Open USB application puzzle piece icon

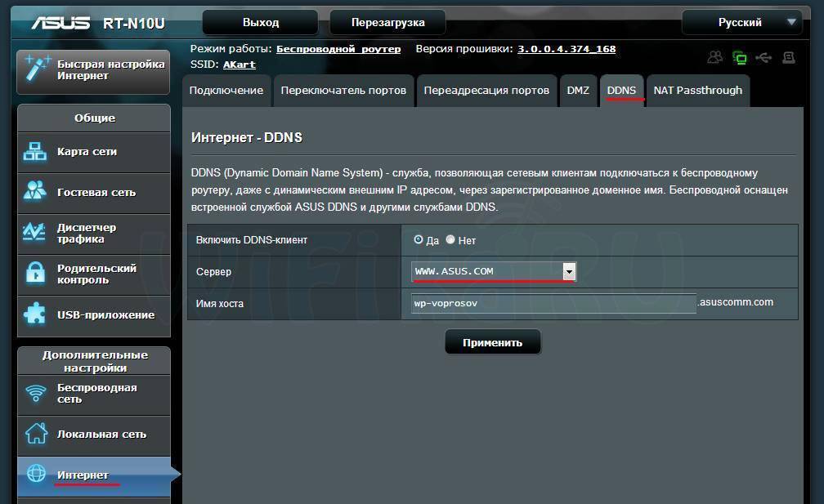click(35, 314)
